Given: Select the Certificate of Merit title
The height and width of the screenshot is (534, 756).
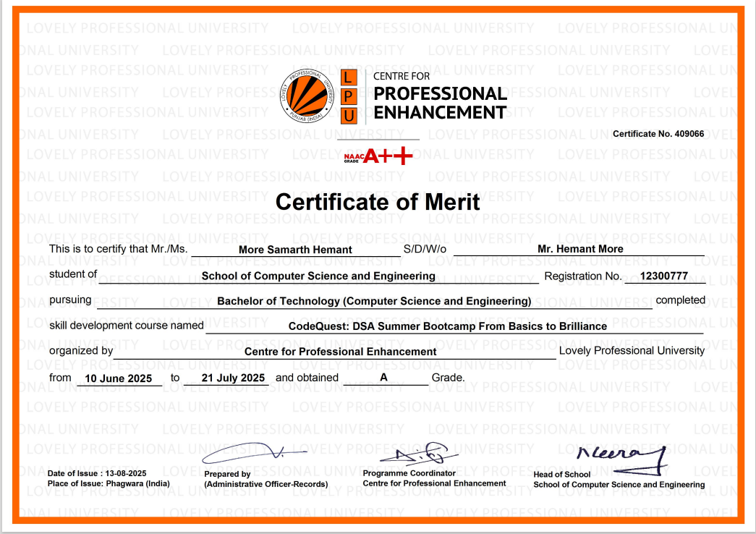Looking at the screenshot, I should click(378, 202).
